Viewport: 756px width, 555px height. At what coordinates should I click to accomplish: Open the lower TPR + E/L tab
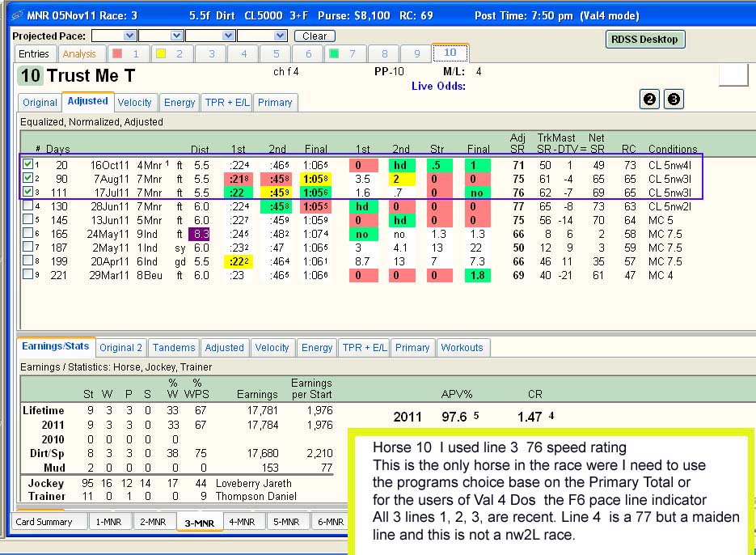point(365,347)
